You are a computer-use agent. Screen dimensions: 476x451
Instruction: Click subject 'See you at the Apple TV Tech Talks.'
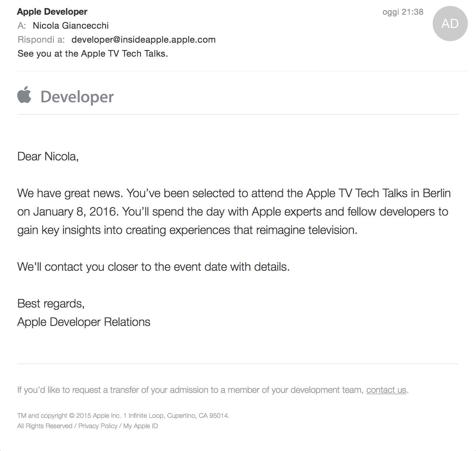[x=93, y=54]
